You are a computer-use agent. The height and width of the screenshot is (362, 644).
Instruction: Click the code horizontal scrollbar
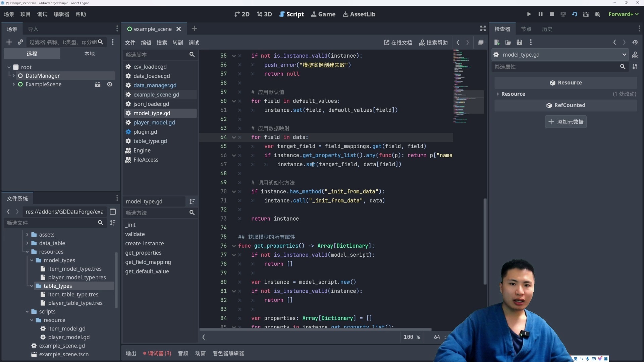pos(315,329)
